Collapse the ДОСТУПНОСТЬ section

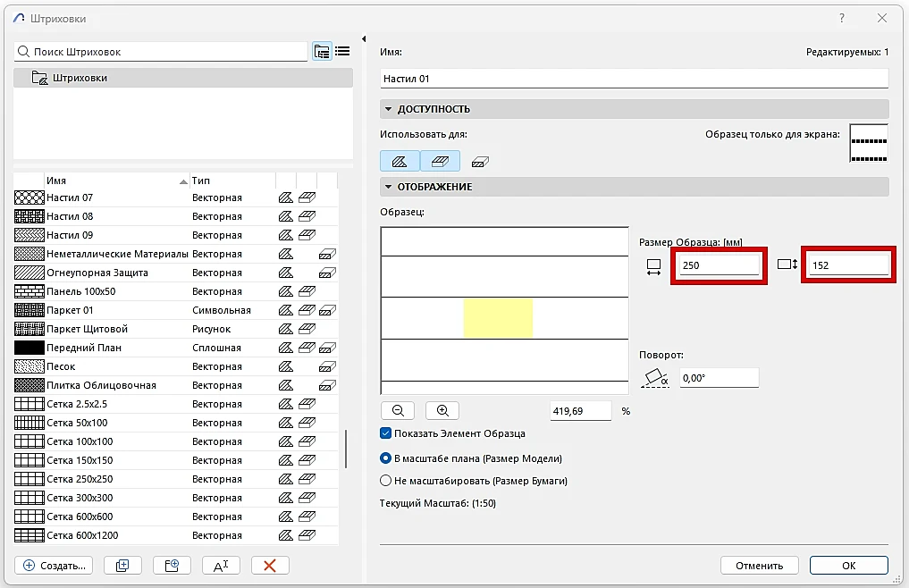(x=389, y=109)
